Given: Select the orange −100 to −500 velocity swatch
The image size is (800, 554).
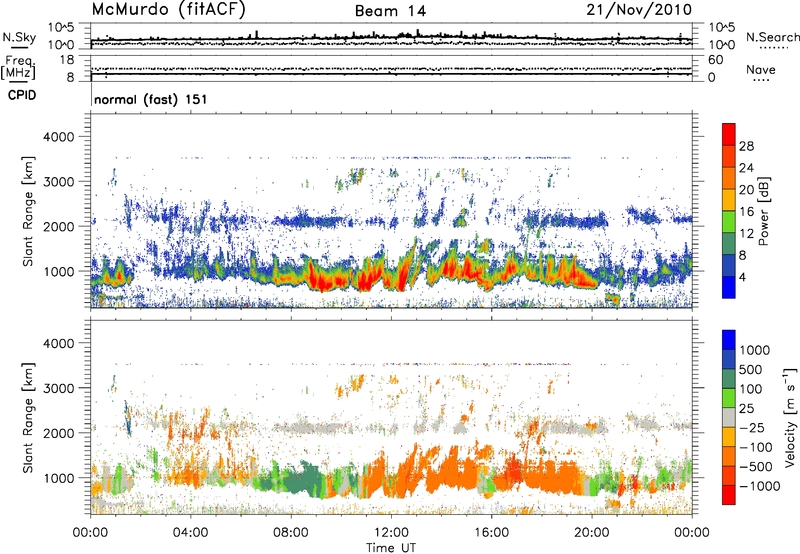Looking at the screenshot, I should point(729,457).
